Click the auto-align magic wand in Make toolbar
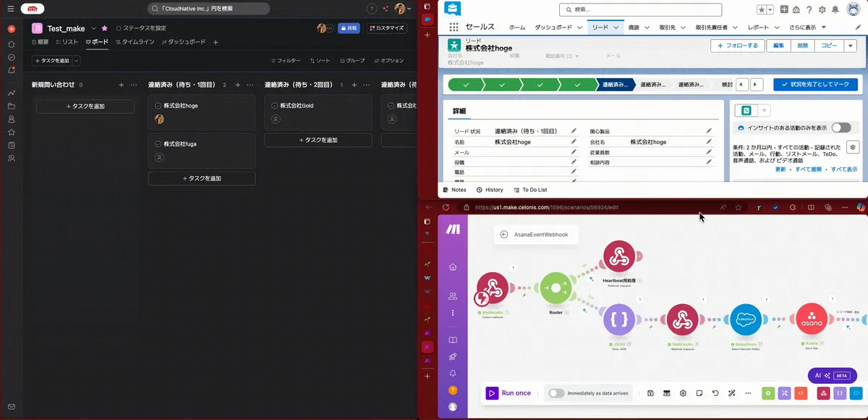 tap(731, 393)
